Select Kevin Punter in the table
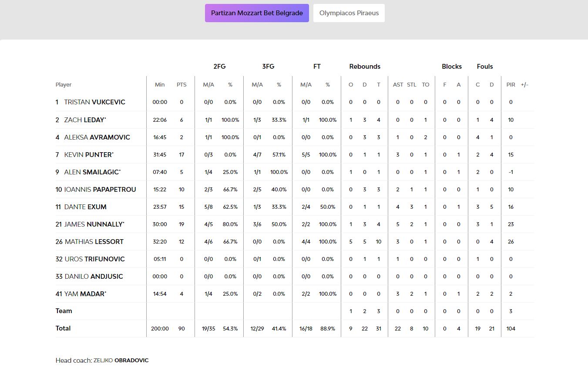Viewport: 588px width, 374px height. 89,154
